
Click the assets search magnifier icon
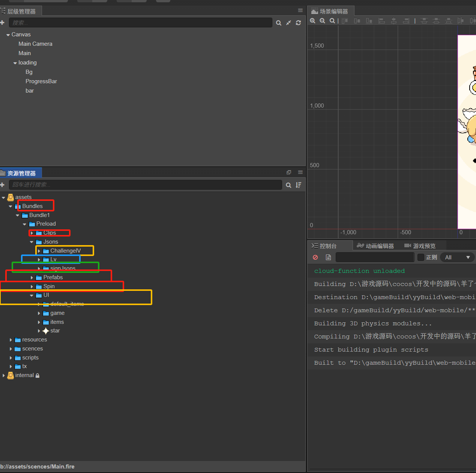click(x=288, y=185)
